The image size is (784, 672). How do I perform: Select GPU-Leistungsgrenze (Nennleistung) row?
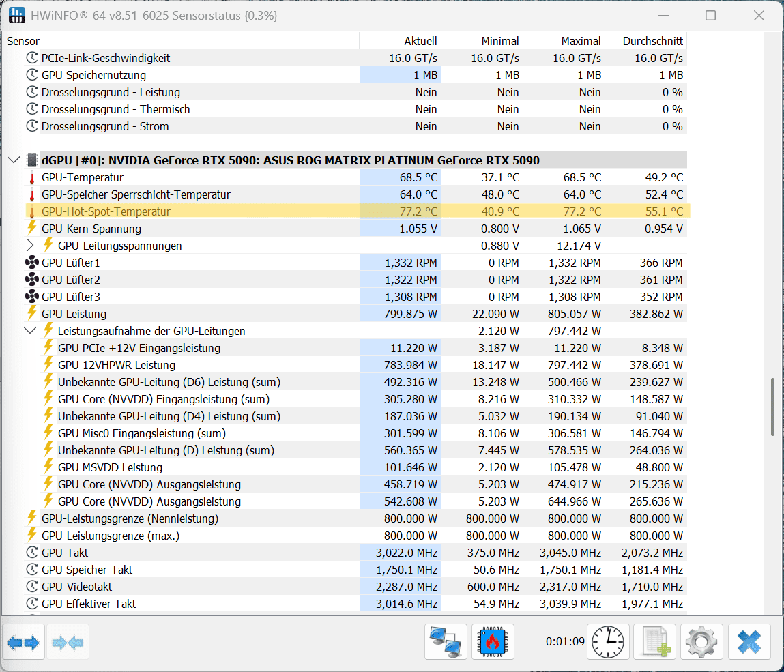point(355,518)
